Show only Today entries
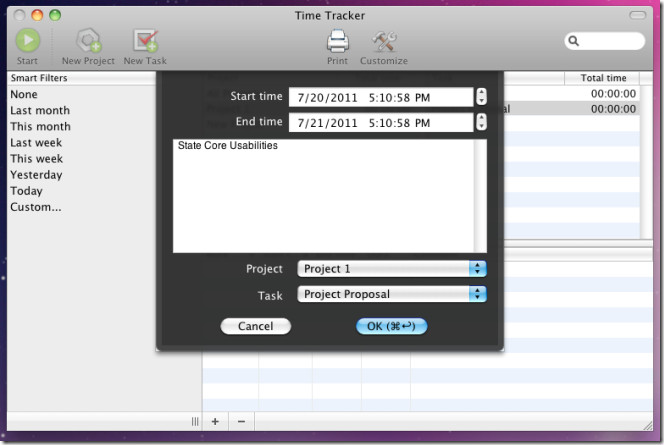 [26, 191]
